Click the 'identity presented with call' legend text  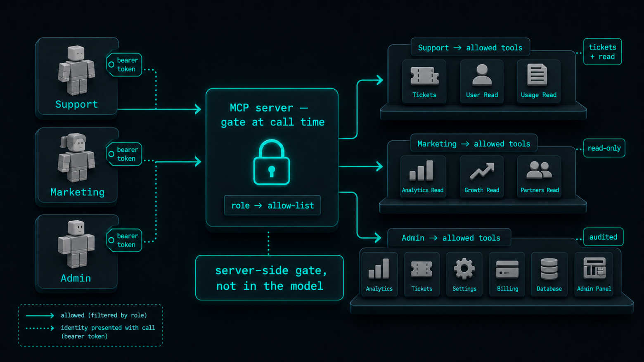click(108, 328)
